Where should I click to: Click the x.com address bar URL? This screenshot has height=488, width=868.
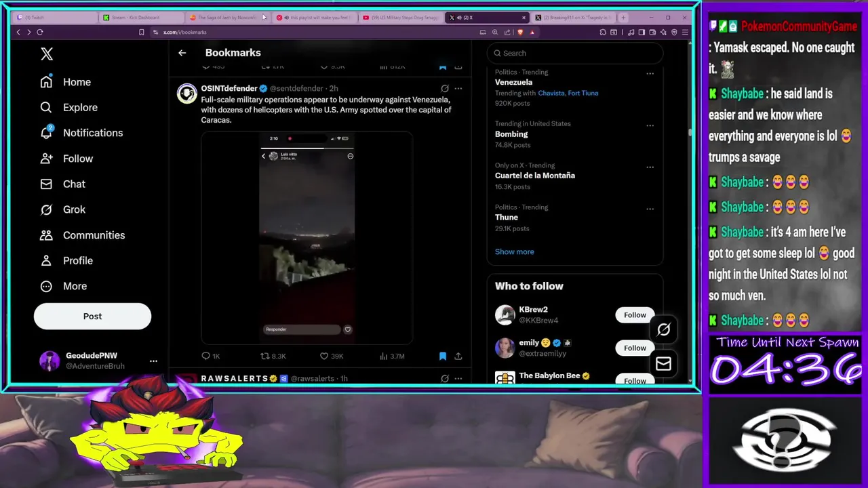click(x=185, y=32)
